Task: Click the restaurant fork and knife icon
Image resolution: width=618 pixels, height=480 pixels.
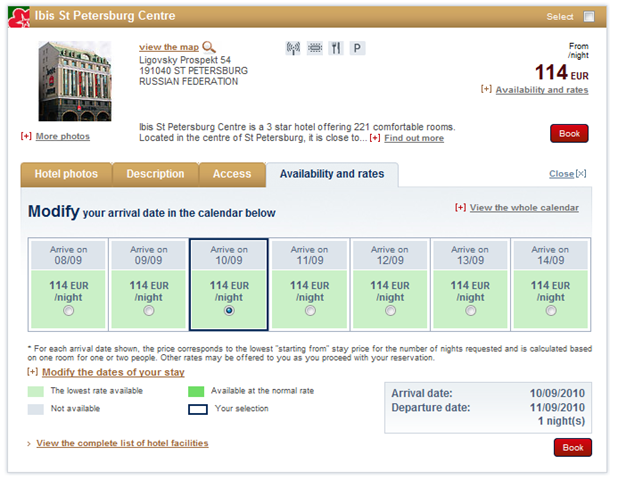Action: point(336,48)
